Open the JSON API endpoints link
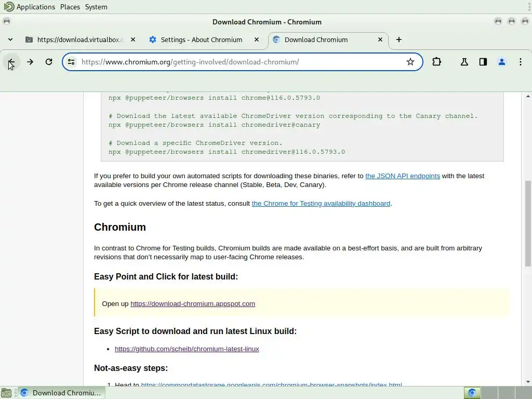The height and width of the screenshot is (399, 532). tap(403, 176)
